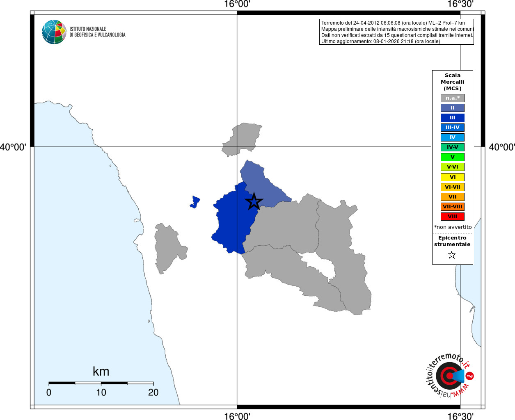
Task: Select the intensity II legend swatch
Action: (x=453, y=108)
